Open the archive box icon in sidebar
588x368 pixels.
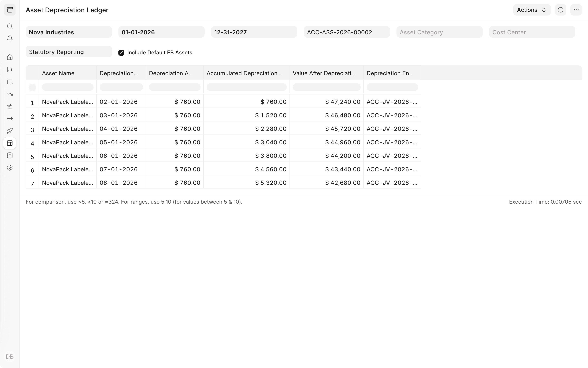pos(10,10)
